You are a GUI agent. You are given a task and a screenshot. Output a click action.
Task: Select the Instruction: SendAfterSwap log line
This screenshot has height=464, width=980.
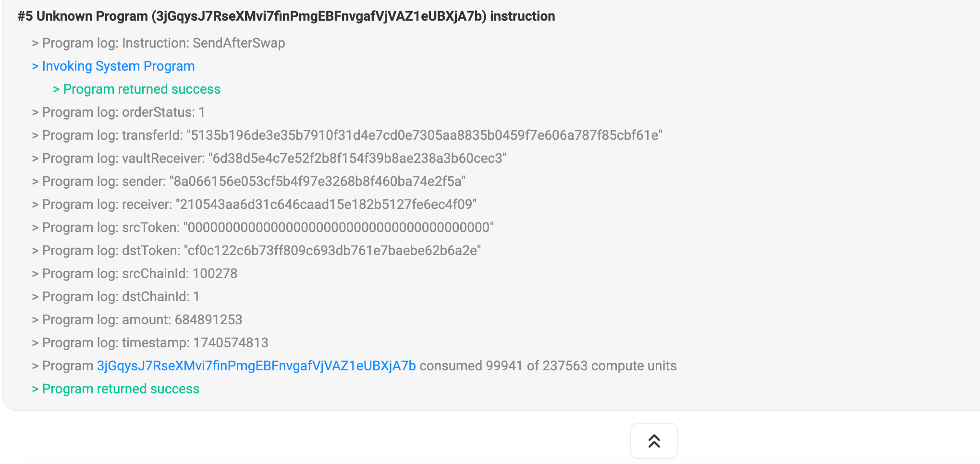159,43
